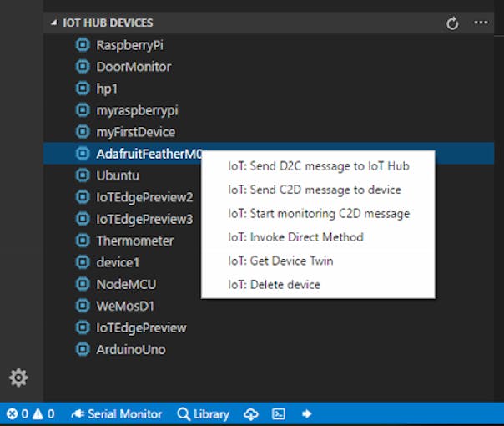504x426 pixels.
Task: Open the errors and warnings indicator
Action: 31,414
